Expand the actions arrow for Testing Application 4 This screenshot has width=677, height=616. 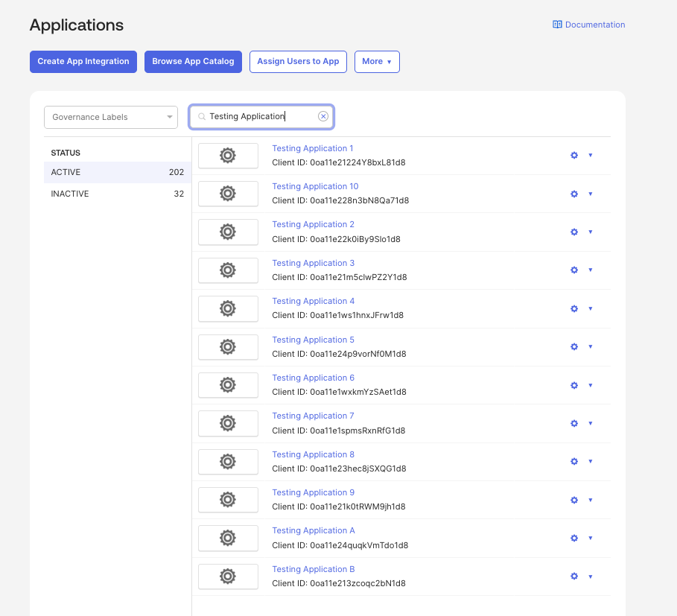coord(590,308)
